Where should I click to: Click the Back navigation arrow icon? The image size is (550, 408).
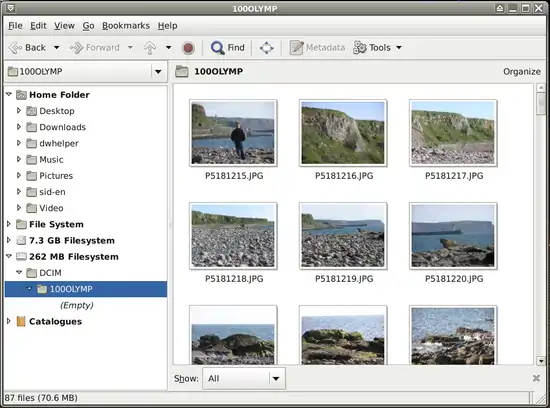[15, 48]
